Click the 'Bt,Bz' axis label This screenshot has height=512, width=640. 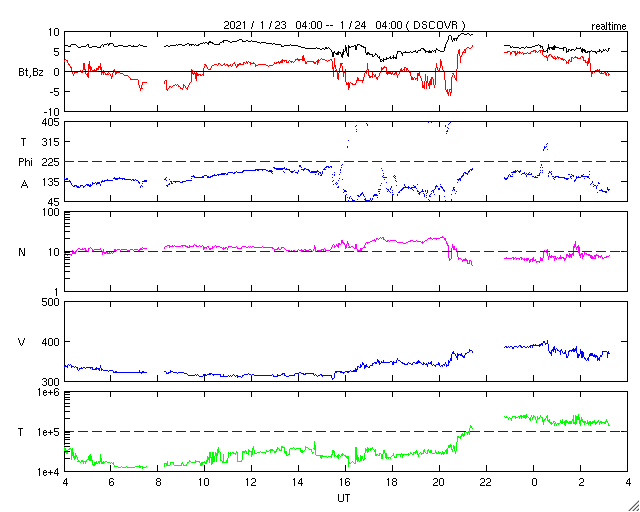[31, 73]
